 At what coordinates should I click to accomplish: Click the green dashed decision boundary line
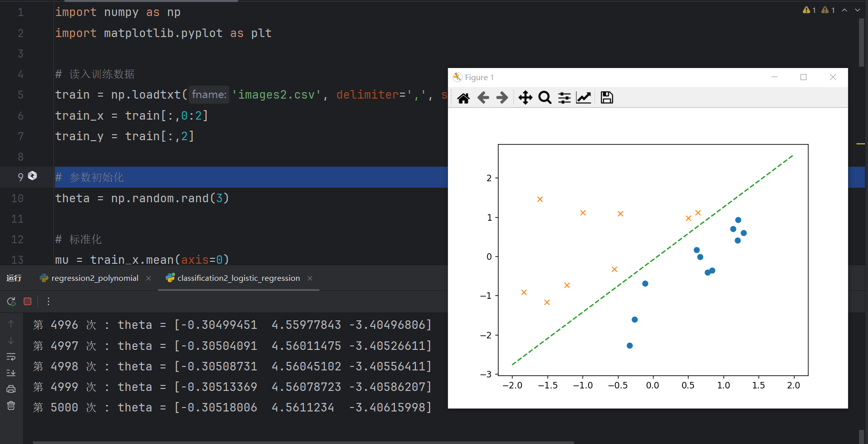652,260
